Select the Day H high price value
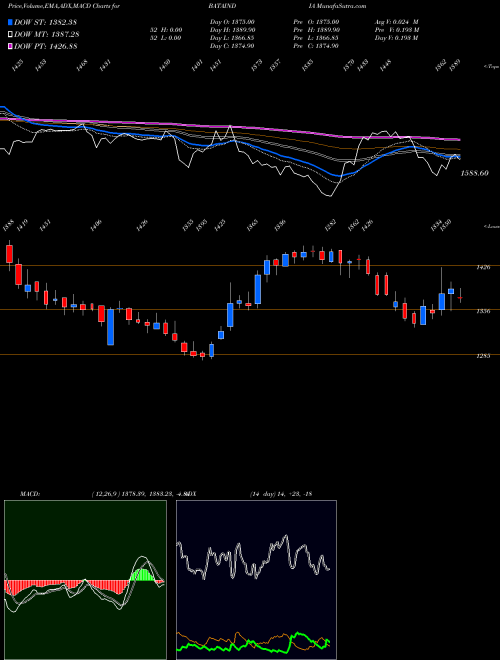 [243, 30]
